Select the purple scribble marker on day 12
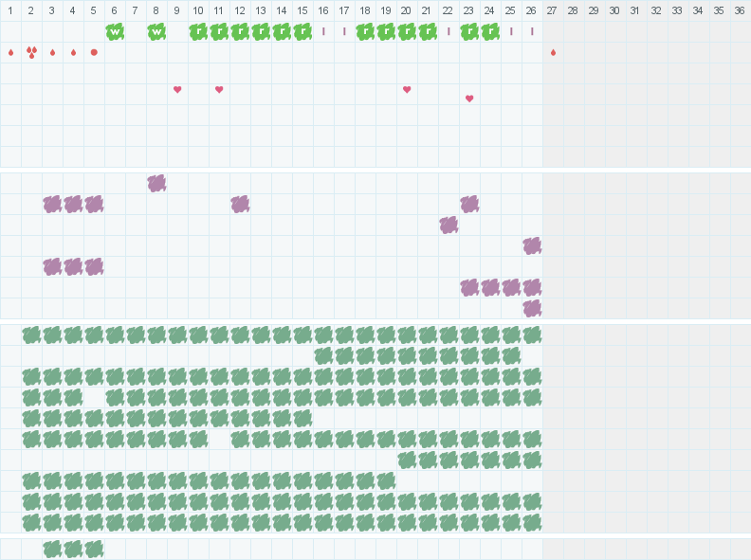 240,204
